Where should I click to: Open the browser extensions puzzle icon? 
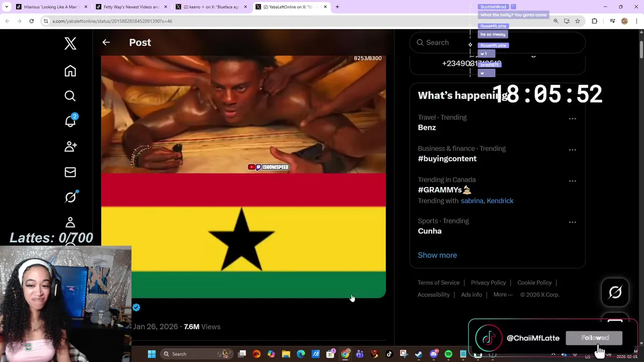[x=595, y=21]
